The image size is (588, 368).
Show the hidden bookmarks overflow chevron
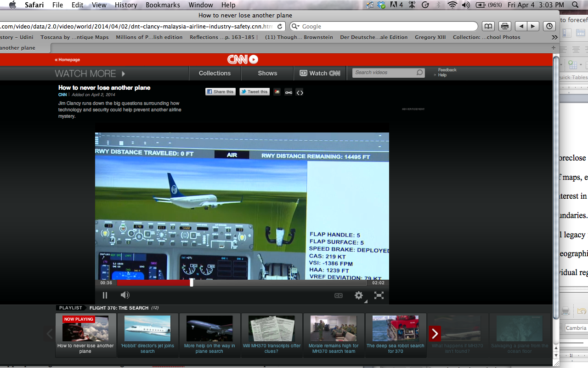[x=554, y=37]
